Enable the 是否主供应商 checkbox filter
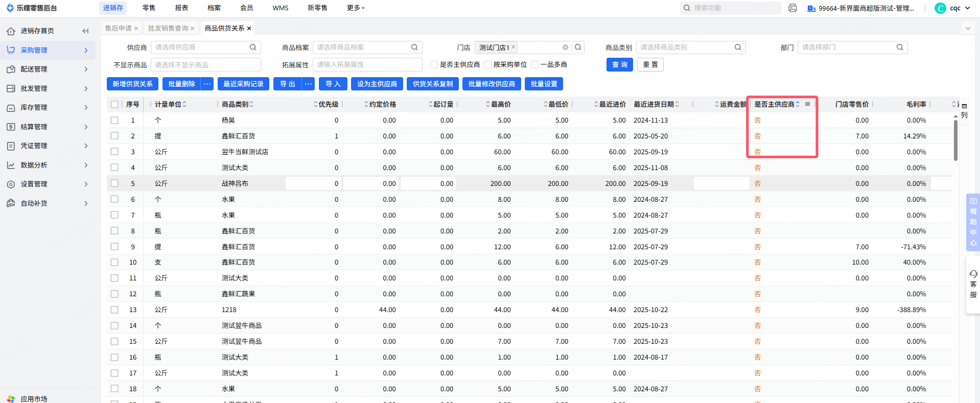 point(434,65)
